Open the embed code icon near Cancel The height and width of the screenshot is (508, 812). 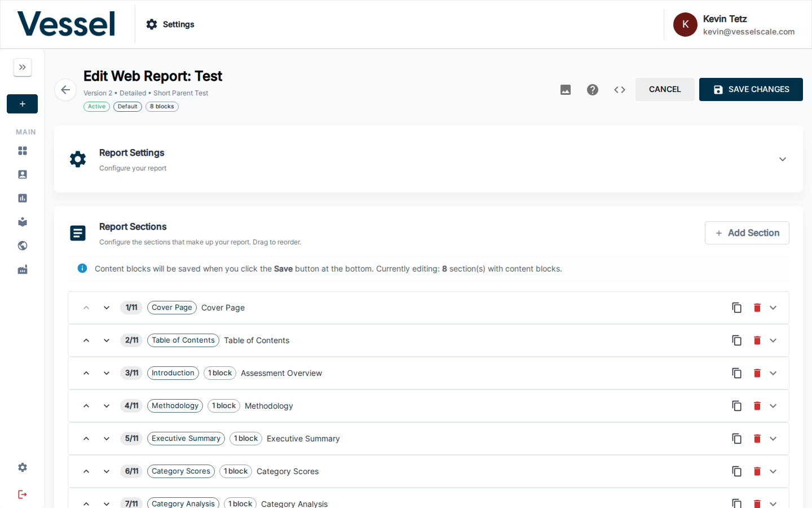[619, 89]
